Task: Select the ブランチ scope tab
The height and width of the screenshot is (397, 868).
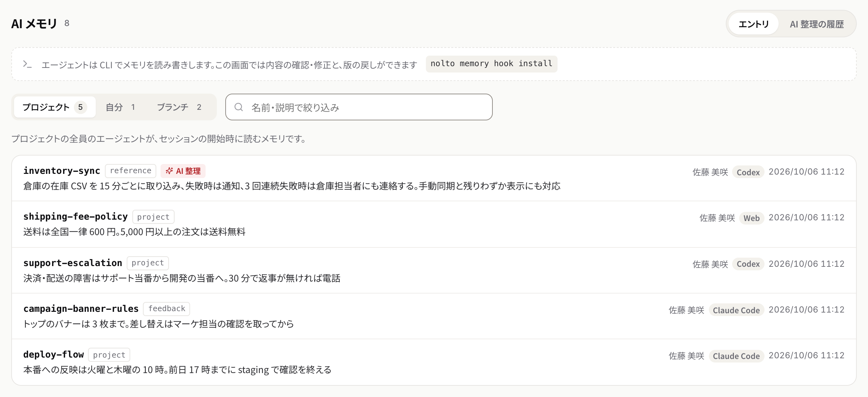Action: tap(179, 107)
